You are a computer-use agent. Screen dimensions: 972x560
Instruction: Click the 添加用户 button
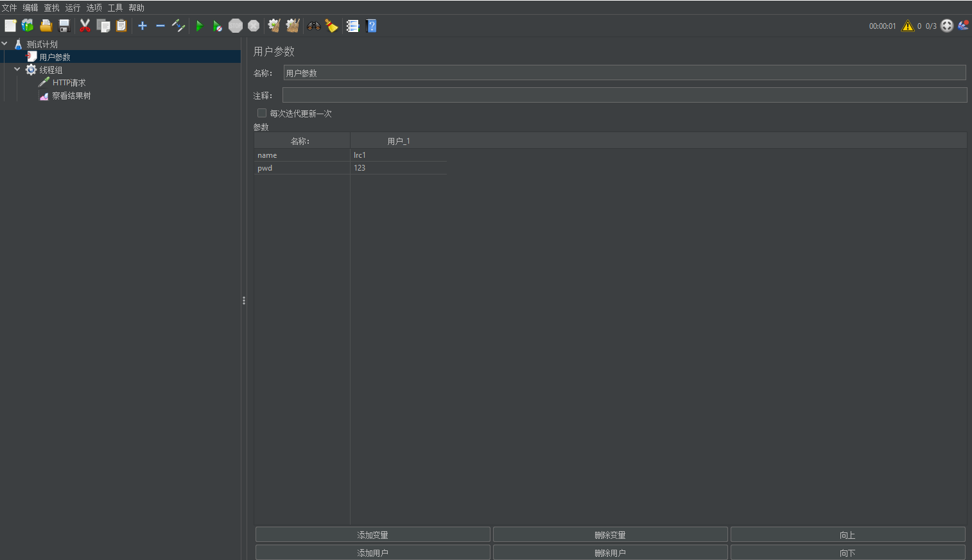click(373, 552)
